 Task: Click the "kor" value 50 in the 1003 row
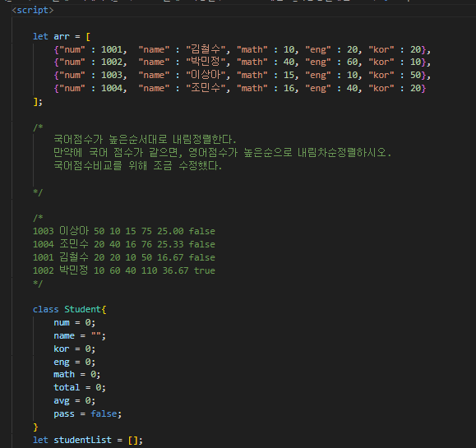[416, 76]
